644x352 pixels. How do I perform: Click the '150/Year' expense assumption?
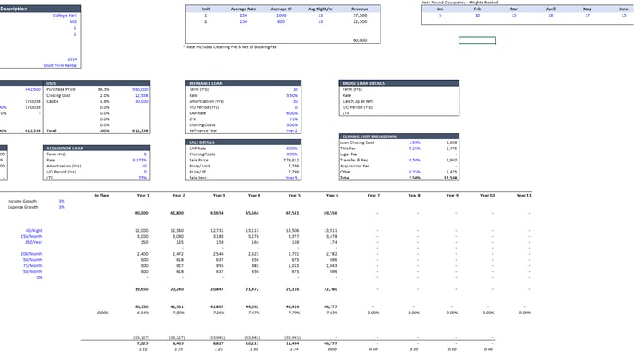point(33,242)
